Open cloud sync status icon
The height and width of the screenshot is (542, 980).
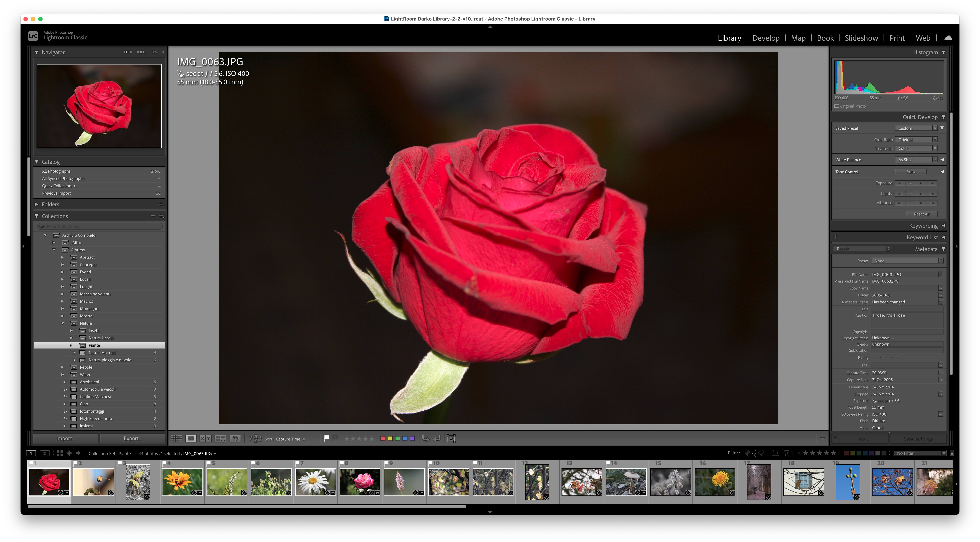pos(948,38)
